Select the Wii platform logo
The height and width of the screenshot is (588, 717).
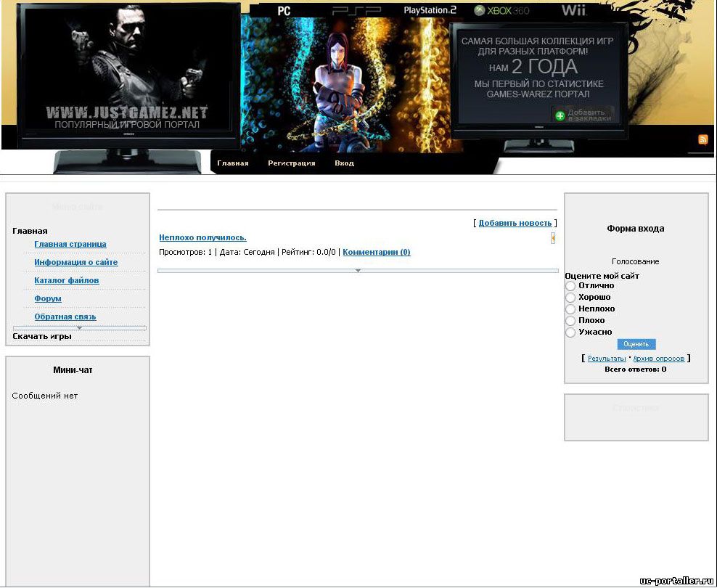573,11
